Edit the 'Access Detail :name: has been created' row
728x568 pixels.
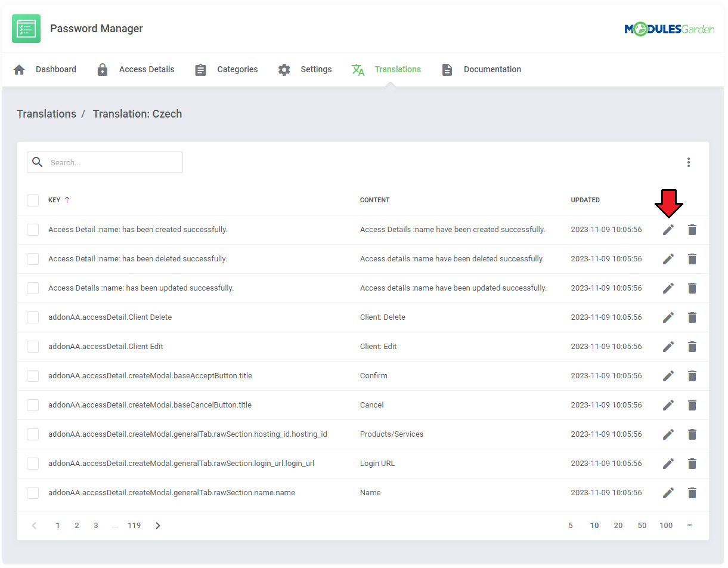tap(668, 230)
